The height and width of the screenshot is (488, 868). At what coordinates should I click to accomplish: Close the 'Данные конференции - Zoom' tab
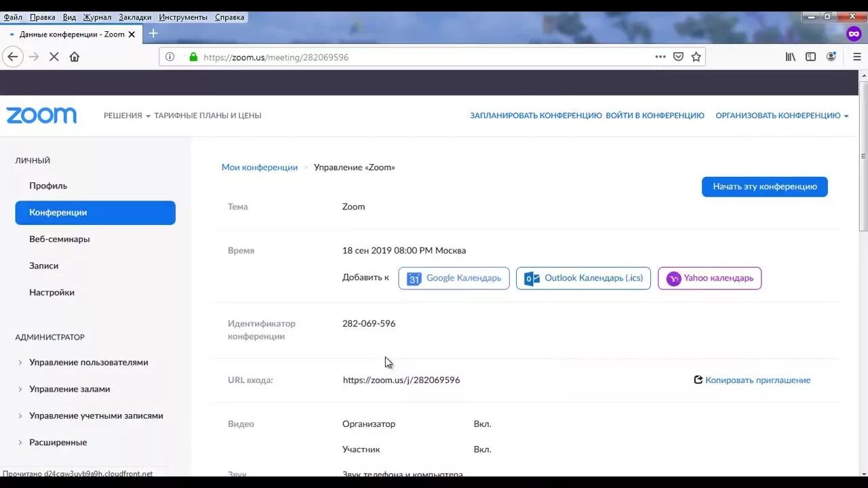pyautogui.click(x=132, y=34)
